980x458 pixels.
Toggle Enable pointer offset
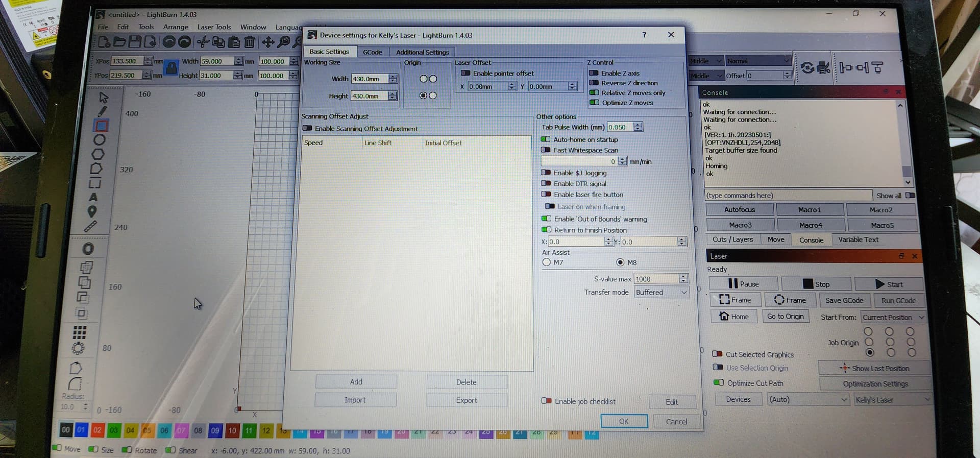tap(465, 74)
